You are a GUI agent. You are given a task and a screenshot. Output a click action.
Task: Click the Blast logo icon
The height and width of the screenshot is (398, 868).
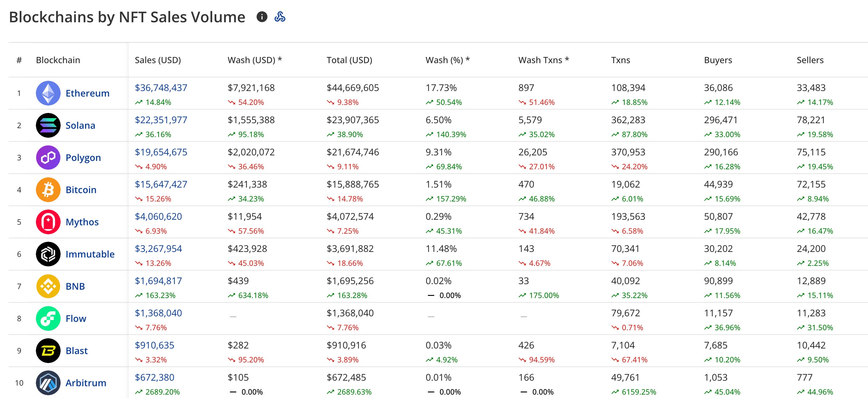coord(48,350)
